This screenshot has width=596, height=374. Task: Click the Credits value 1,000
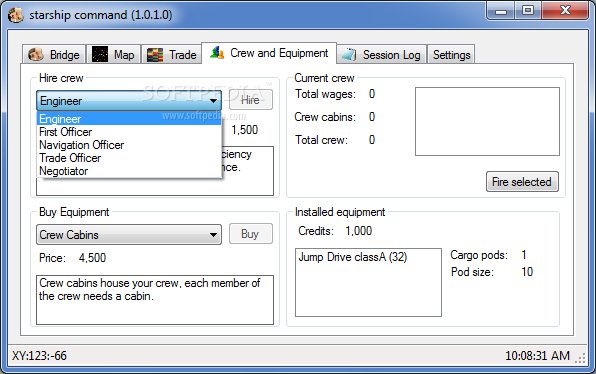click(358, 231)
